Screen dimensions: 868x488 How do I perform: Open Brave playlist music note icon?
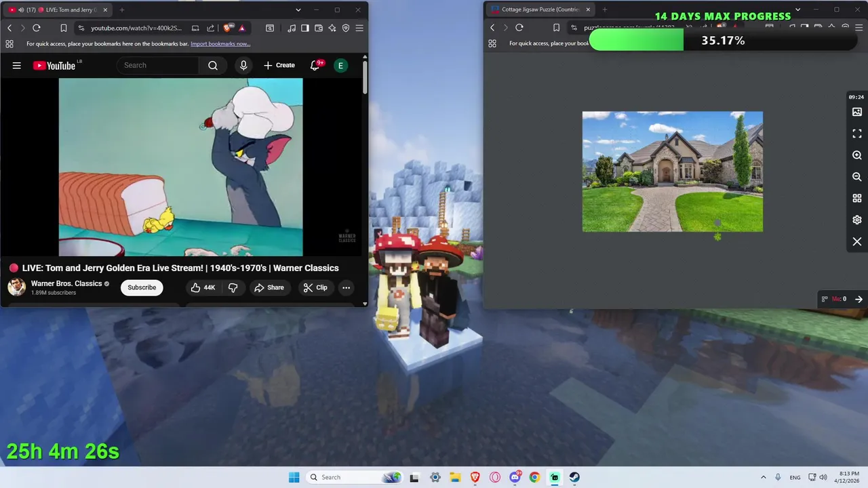[x=291, y=28]
